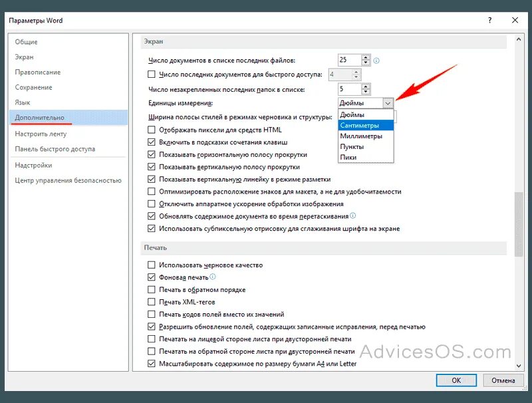Click the vertical scrollbar thumb
The image size is (532, 403).
[519, 224]
